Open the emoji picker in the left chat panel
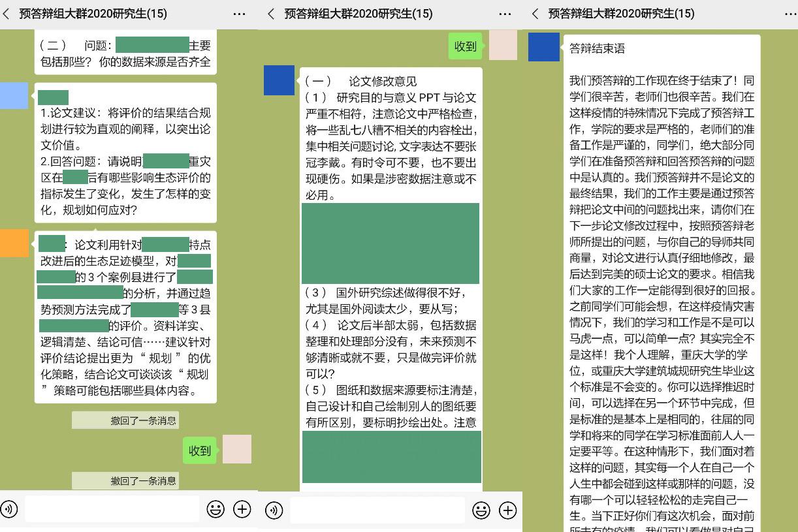798x532 pixels. (215, 509)
